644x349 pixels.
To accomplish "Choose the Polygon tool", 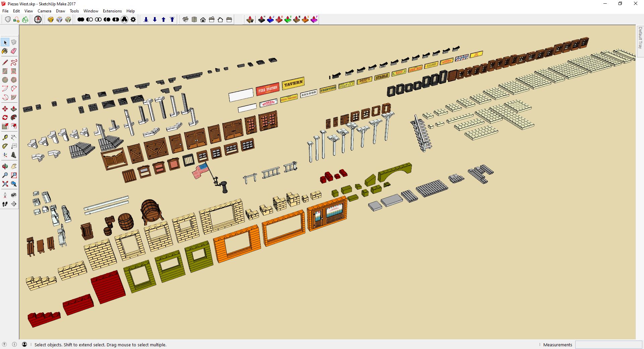I will pyautogui.click(x=14, y=80).
